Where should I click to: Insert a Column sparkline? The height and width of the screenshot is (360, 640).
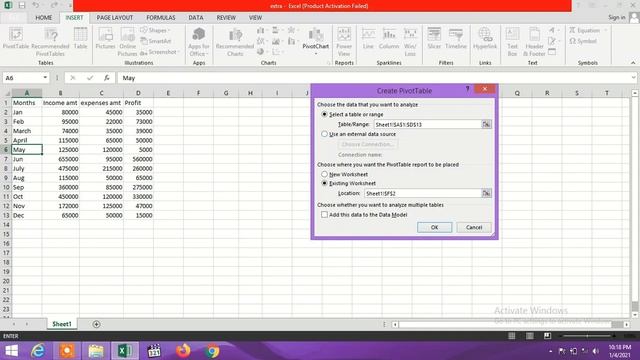click(x=389, y=39)
